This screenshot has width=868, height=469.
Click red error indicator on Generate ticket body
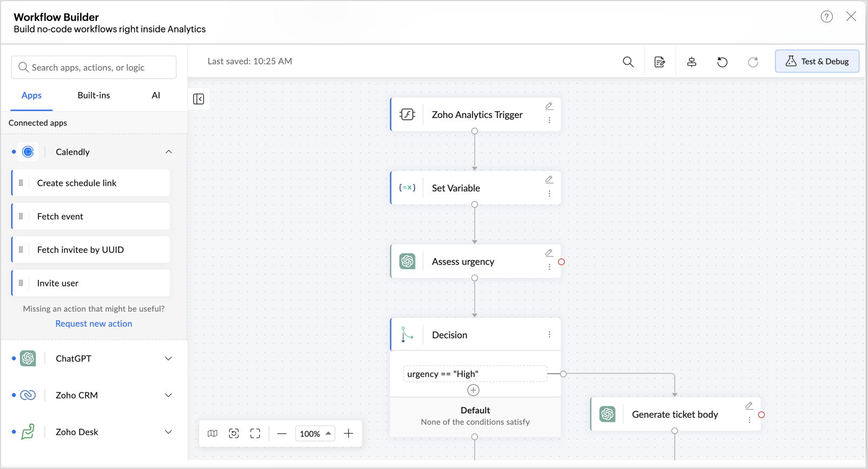point(762,415)
